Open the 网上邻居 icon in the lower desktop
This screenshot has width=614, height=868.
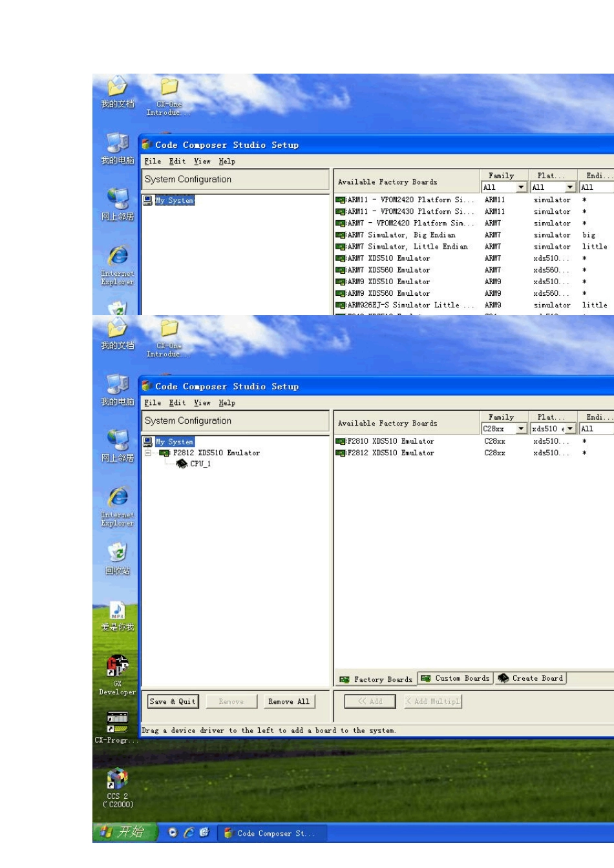pyautogui.click(x=118, y=446)
